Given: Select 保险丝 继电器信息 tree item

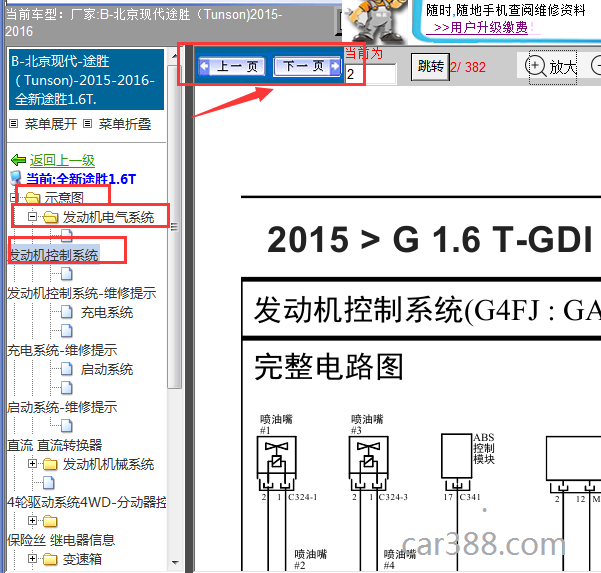Looking at the screenshot, I should pos(61,540).
